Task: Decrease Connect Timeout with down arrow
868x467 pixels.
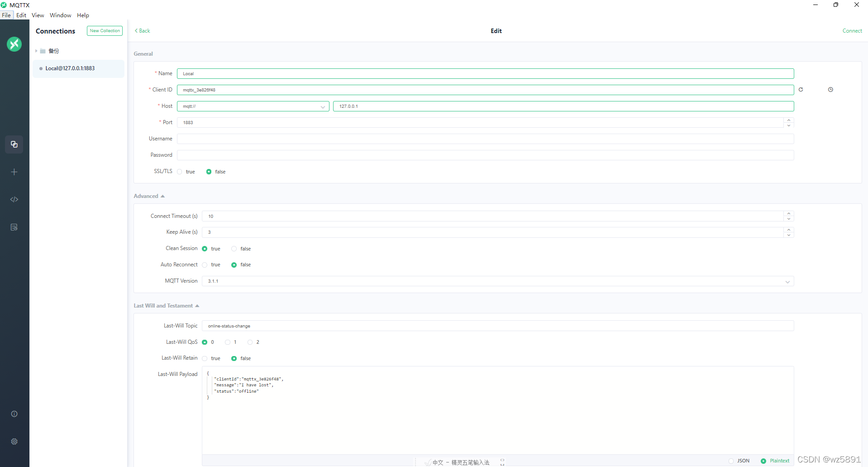Action: [789, 219]
